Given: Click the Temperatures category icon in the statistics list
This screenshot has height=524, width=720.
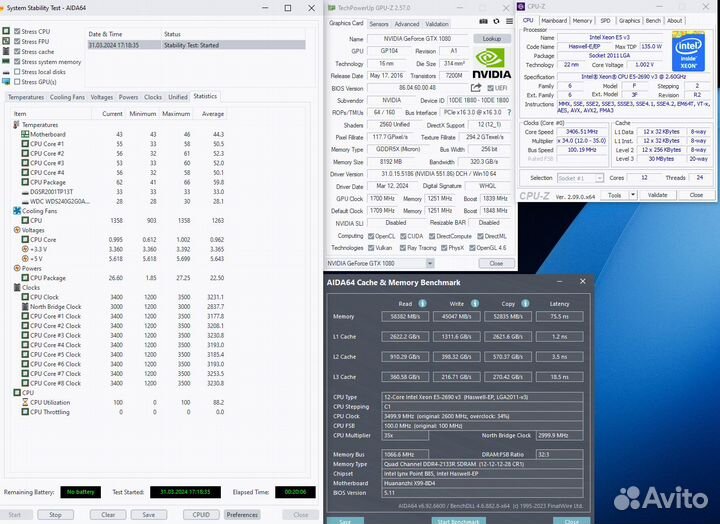Looking at the screenshot, I should tap(17, 124).
